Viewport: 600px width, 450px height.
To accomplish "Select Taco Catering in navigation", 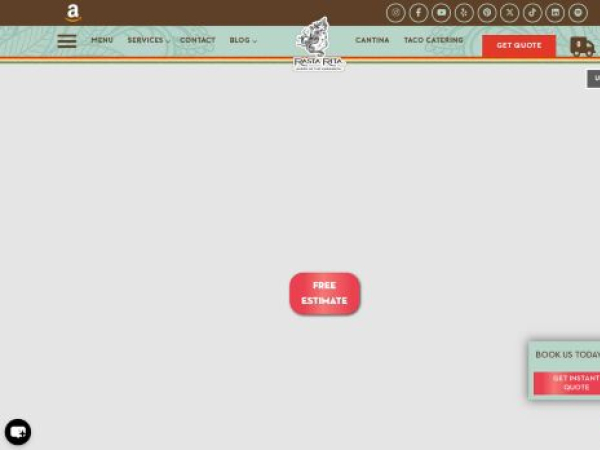I will click(433, 41).
